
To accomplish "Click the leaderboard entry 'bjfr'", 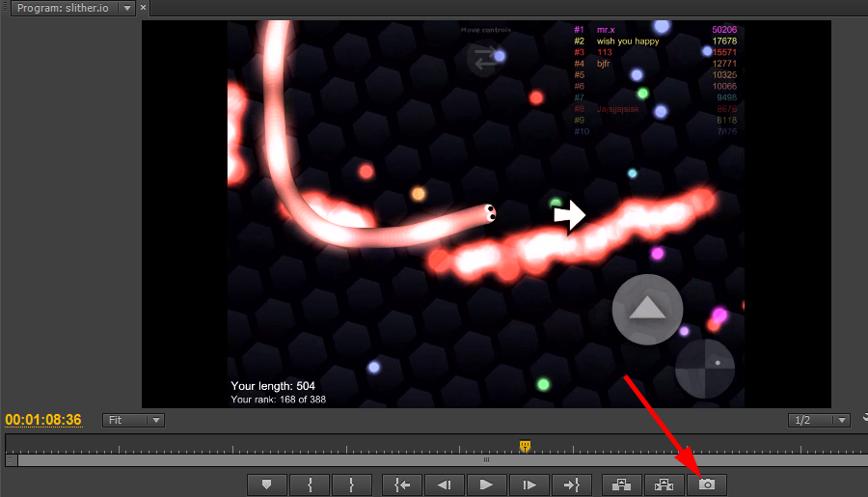I will 604,64.
